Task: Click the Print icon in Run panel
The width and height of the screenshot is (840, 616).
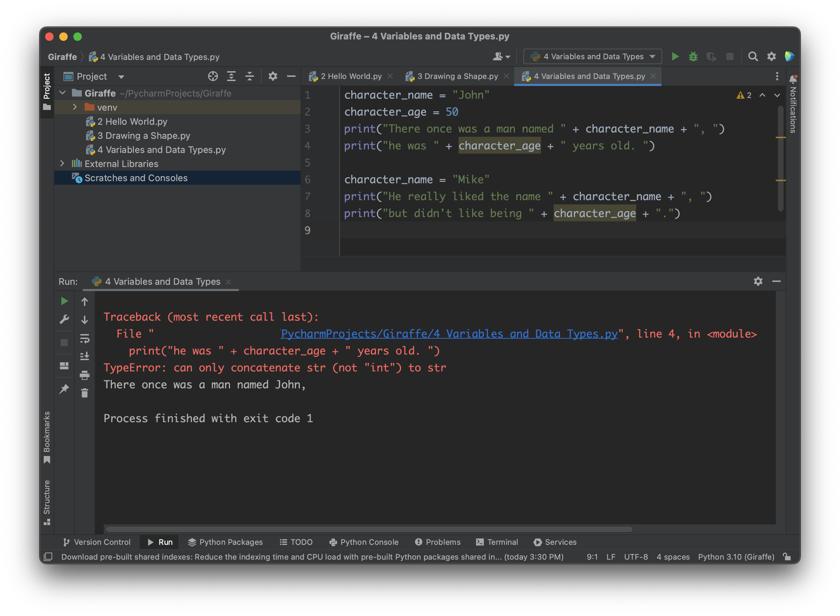Action: [x=85, y=375]
